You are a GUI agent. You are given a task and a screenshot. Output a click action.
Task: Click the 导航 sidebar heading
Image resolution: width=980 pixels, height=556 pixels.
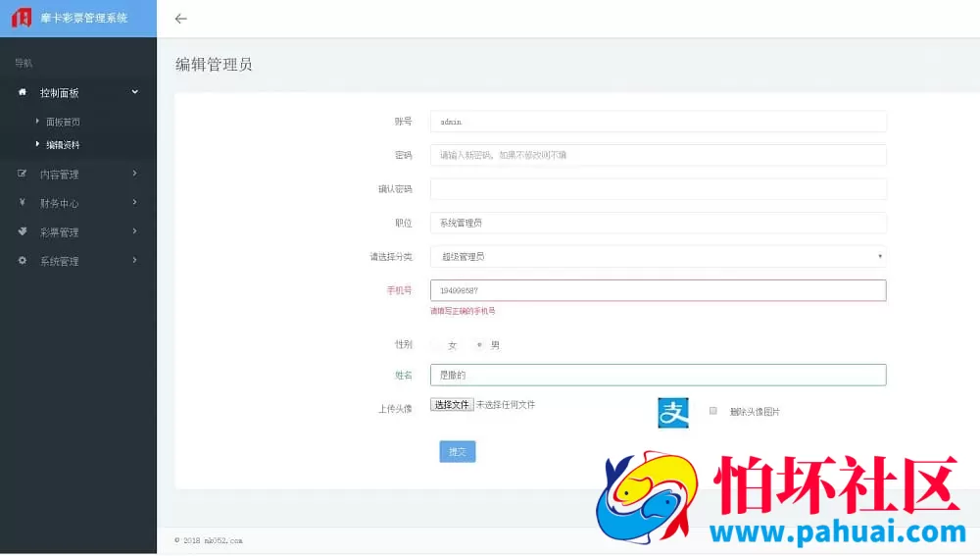click(x=24, y=63)
